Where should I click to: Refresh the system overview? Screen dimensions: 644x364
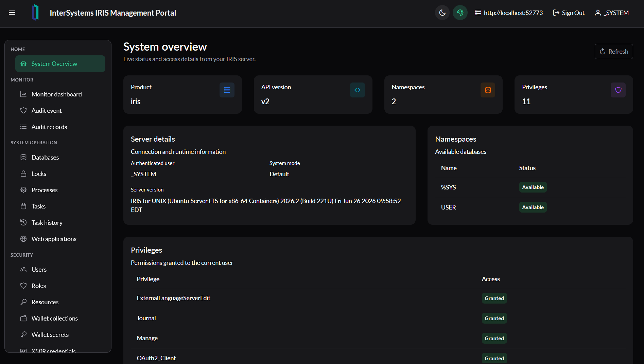coord(614,52)
